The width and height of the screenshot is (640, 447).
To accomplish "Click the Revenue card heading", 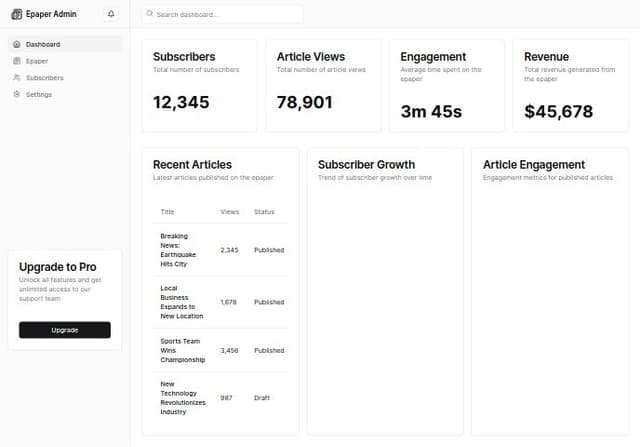I will (x=547, y=57).
